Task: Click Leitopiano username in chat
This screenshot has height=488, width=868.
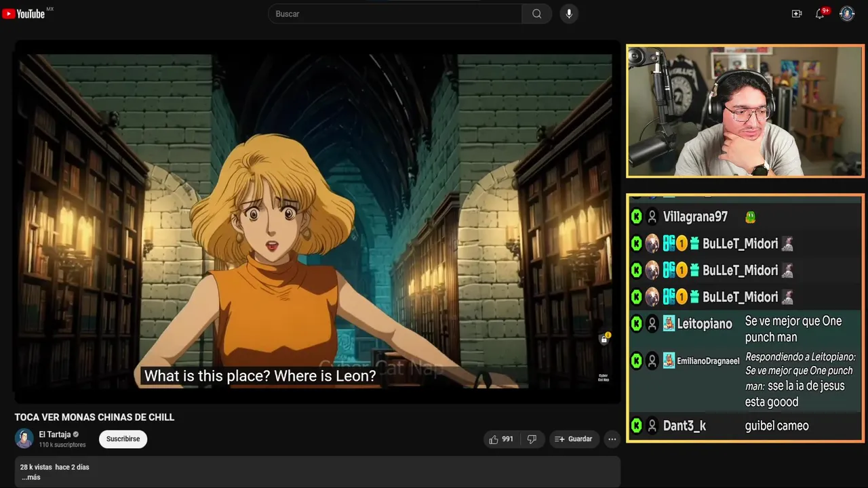Action: (705, 324)
